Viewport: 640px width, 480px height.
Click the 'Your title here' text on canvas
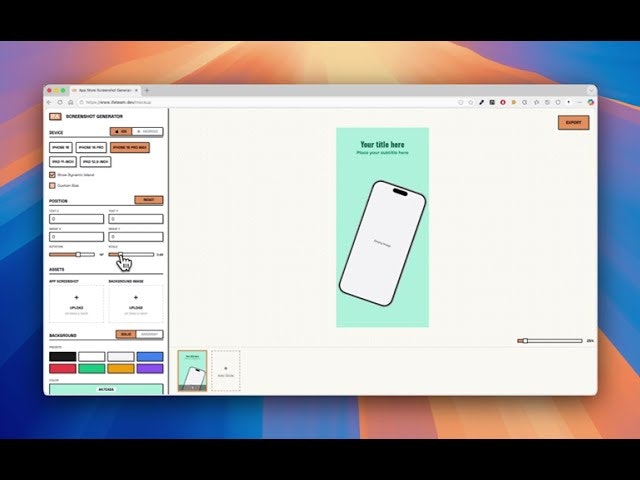[x=382, y=144]
